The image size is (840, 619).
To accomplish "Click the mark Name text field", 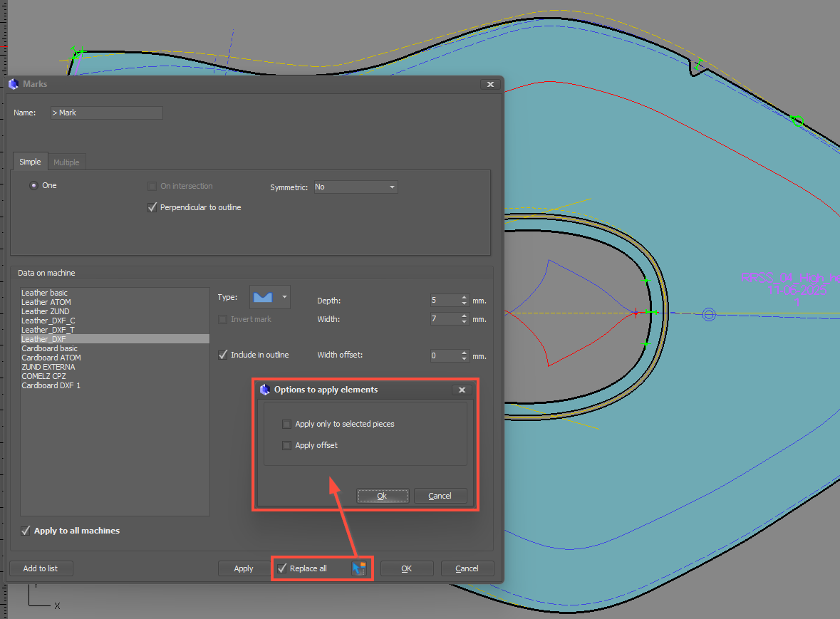I will tap(107, 113).
